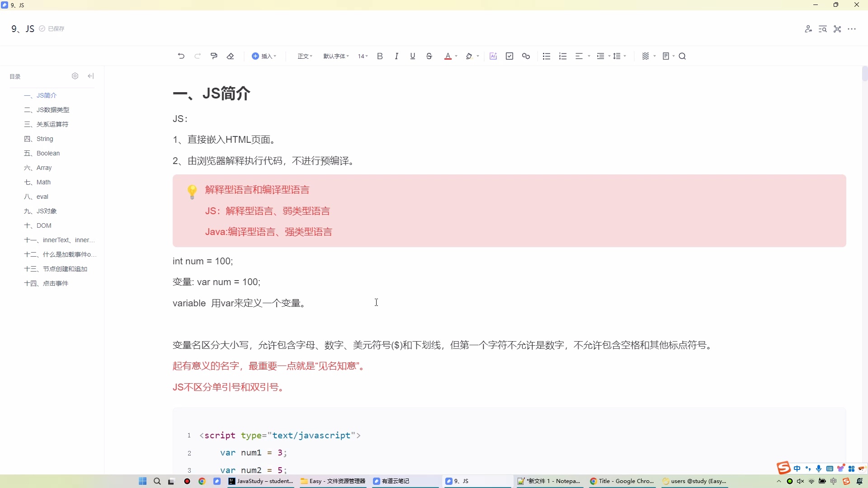Open the mind-map view icon at top right
The image size is (868, 488).
[x=837, y=28]
